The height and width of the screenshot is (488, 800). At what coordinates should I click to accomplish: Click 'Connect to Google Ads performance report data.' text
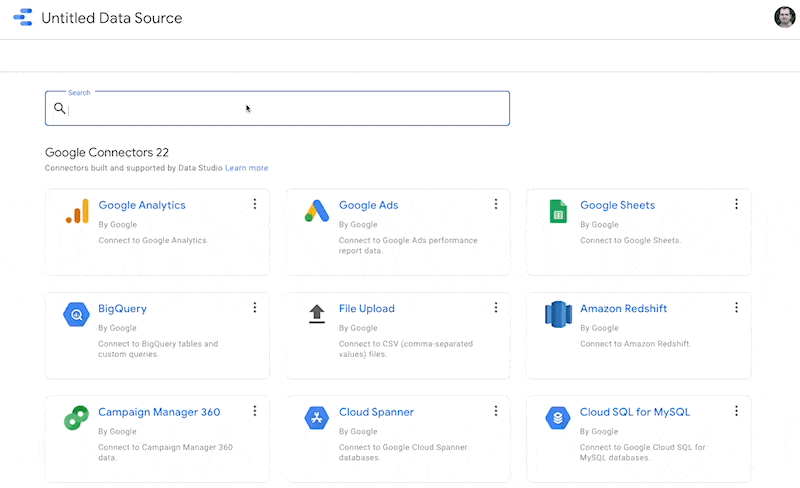(408, 246)
